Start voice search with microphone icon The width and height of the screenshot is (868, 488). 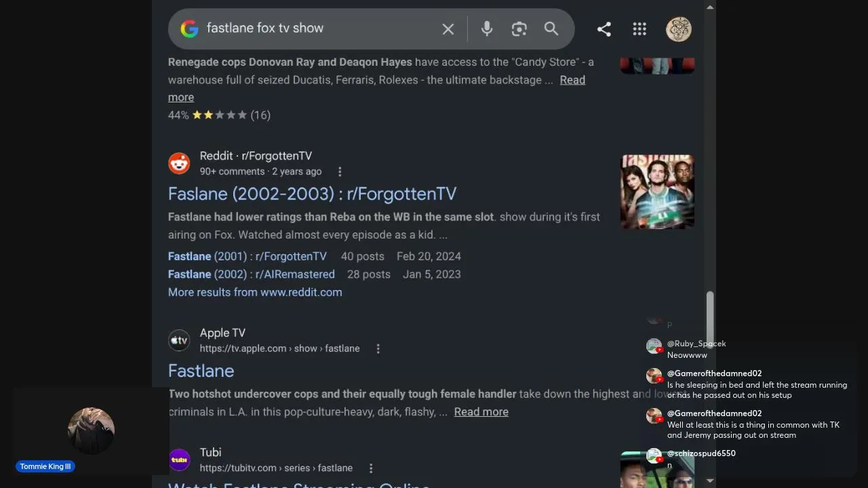[487, 28]
